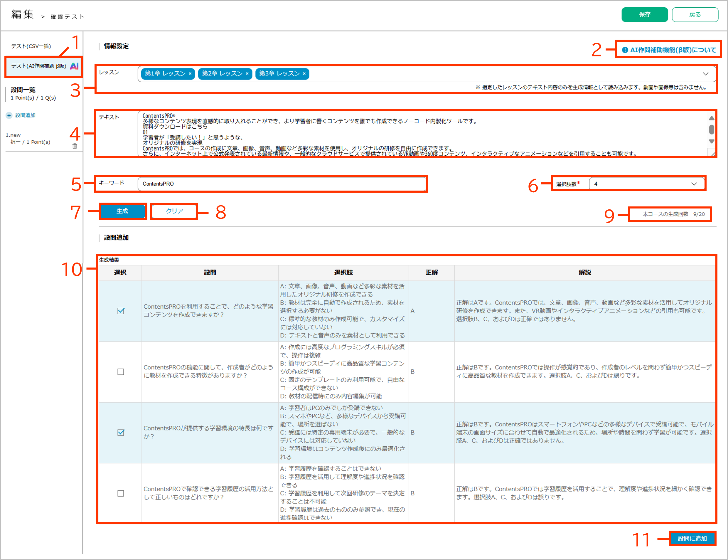Click the text area scrollbar down arrow
The height and width of the screenshot is (560, 728).
711,141
